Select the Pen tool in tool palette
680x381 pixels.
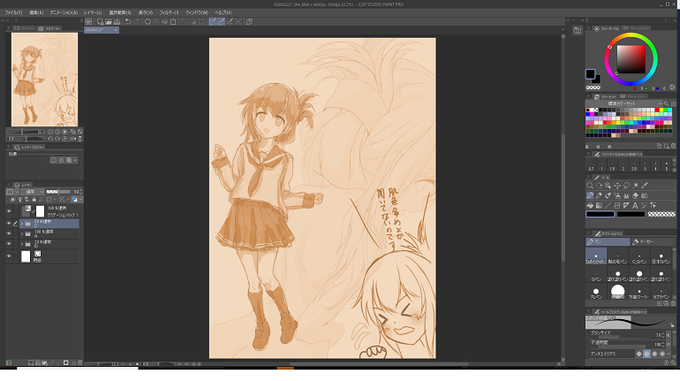point(590,195)
